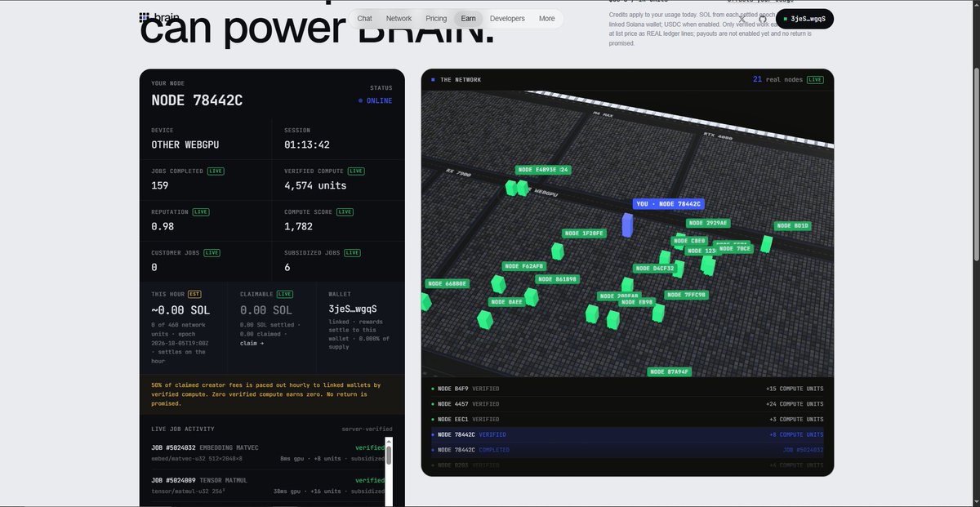
Task: Expand the More menu
Action: [x=546, y=19]
